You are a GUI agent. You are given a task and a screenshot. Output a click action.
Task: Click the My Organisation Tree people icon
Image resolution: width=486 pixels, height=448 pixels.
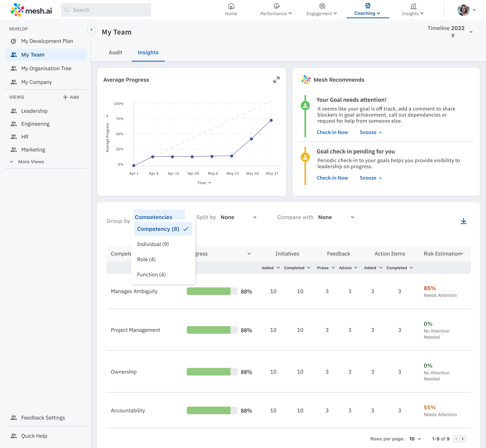(14, 68)
